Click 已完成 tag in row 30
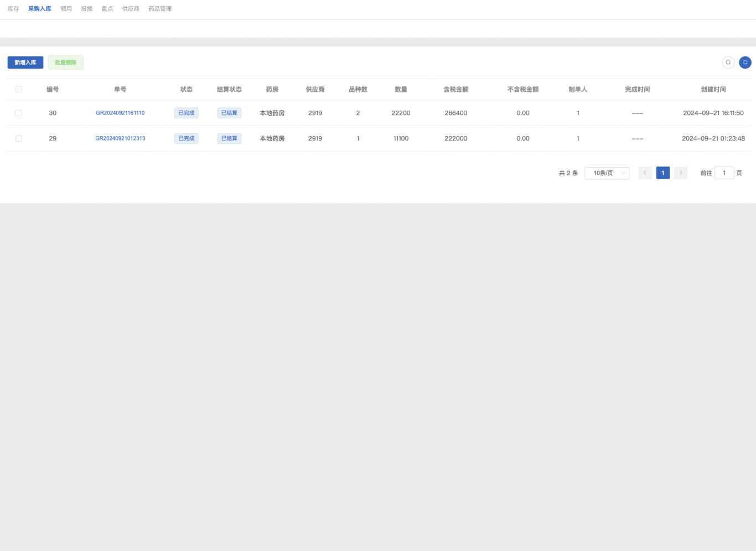 (x=187, y=113)
